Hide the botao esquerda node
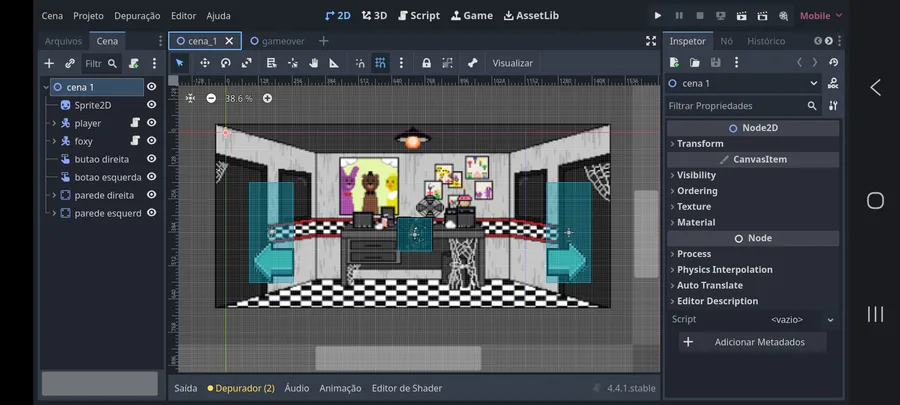This screenshot has height=405, width=900. pos(152,177)
